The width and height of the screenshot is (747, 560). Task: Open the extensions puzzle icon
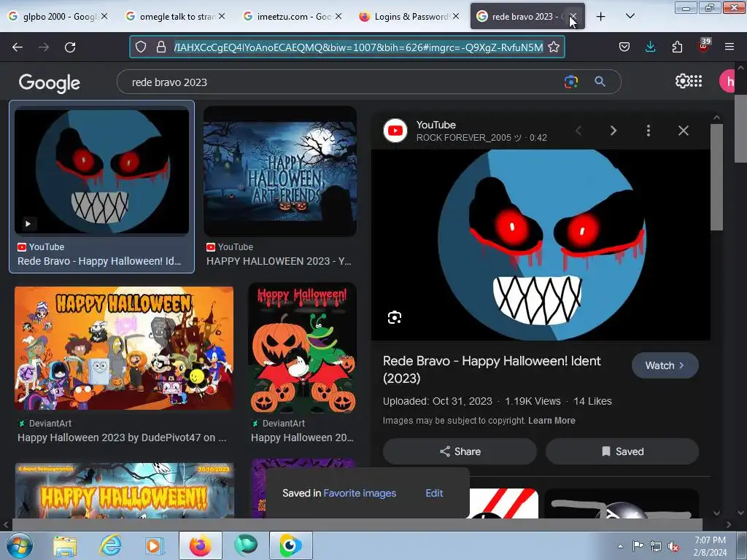(677, 47)
